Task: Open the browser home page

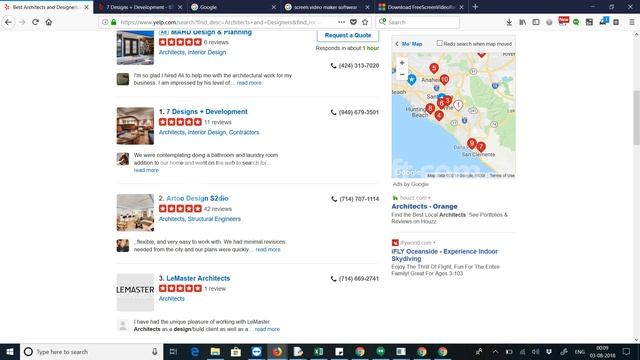Action: (49, 22)
